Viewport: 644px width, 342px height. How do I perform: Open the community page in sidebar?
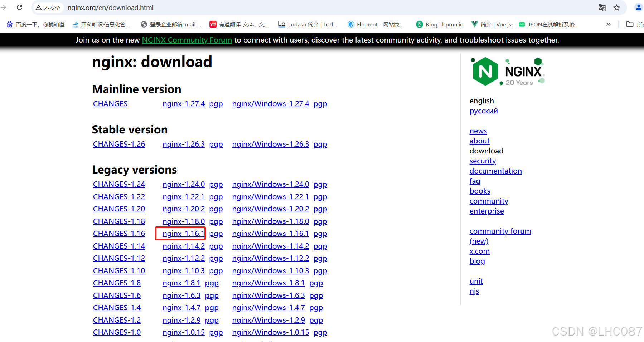489,201
